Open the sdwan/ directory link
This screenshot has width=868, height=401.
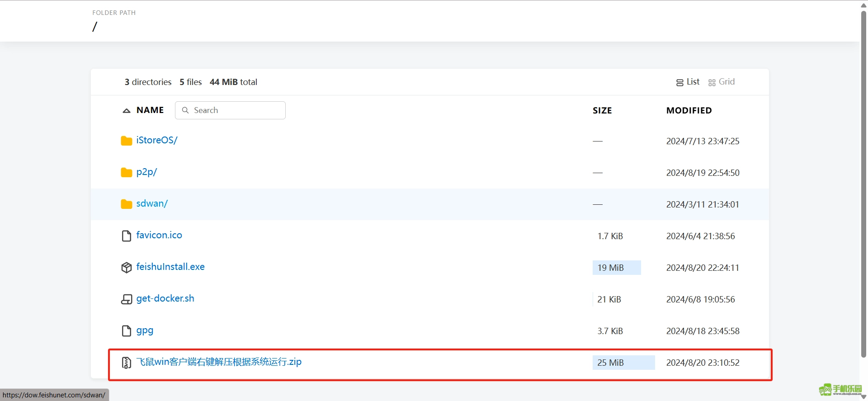pos(152,204)
